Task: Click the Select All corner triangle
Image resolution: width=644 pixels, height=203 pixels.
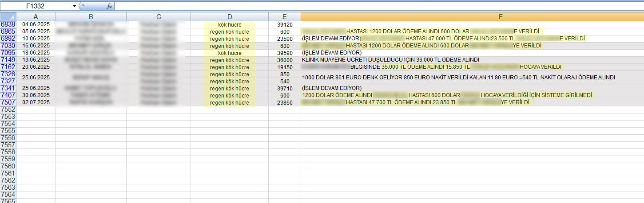Action: 8,16
